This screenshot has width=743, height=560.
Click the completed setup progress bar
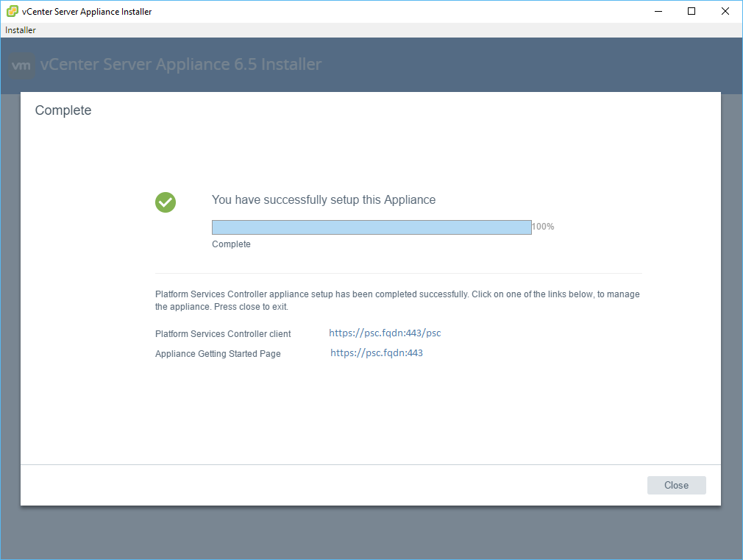[x=371, y=227]
